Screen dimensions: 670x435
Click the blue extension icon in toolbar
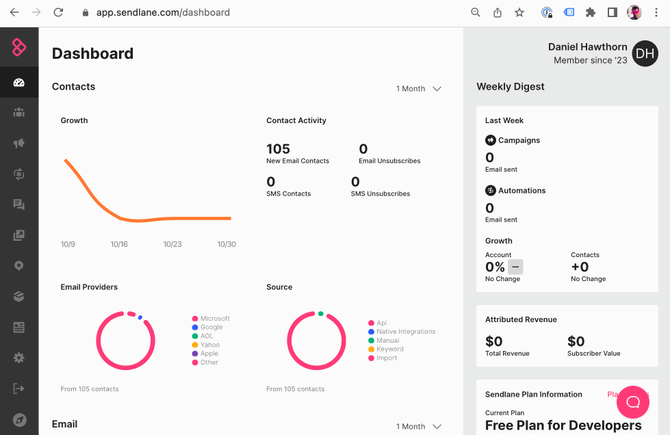(x=569, y=12)
